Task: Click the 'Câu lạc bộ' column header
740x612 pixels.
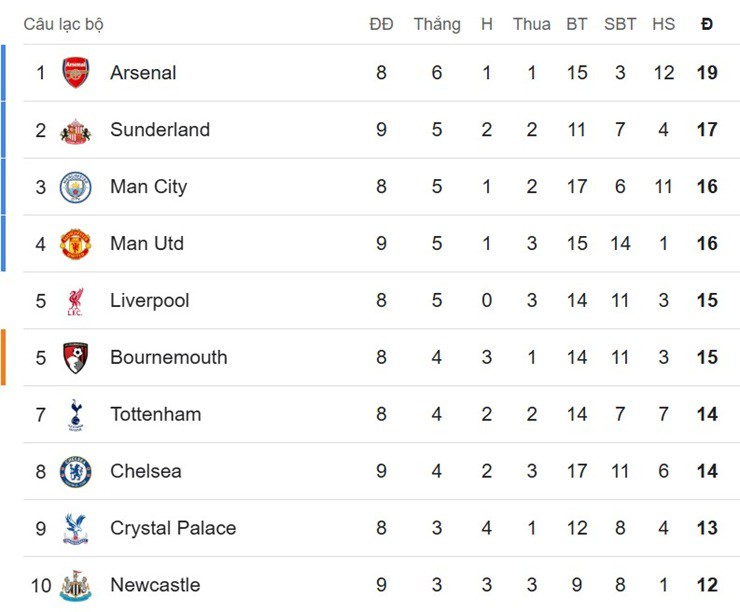Action: point(63,24)
